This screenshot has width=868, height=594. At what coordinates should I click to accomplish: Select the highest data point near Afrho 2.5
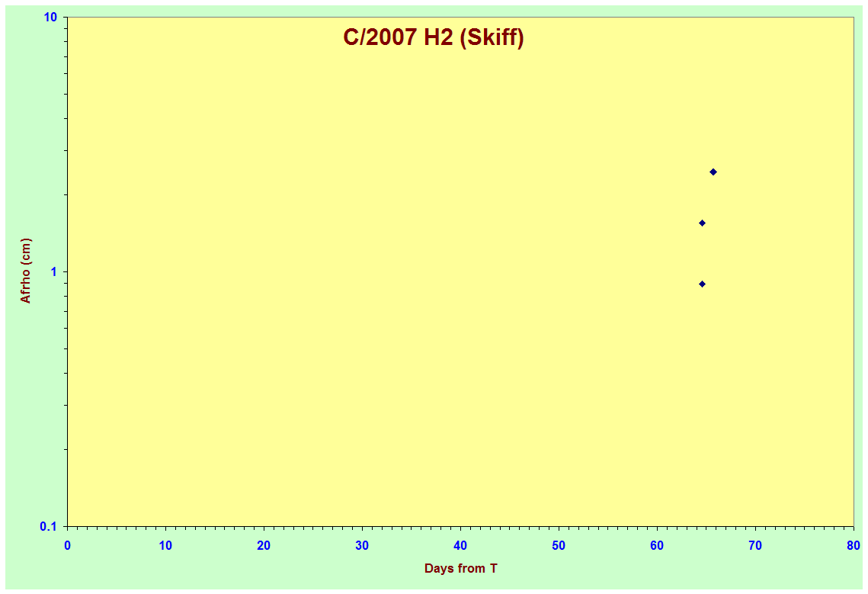click(713, 172)
